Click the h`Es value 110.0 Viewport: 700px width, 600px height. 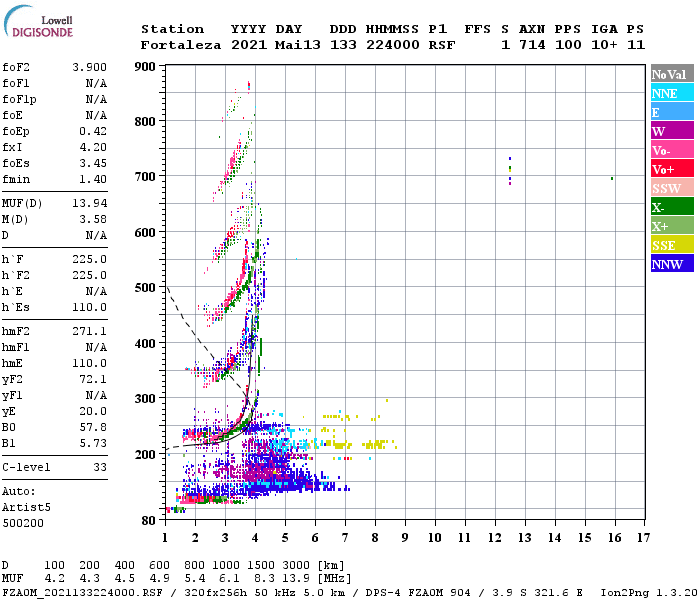90,308
